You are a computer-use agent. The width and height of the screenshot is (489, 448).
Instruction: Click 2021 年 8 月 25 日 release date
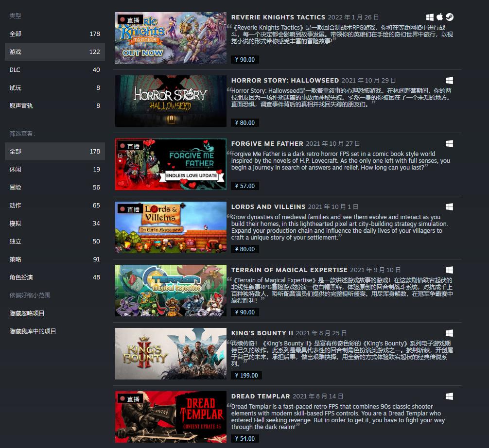pos(321,333)
